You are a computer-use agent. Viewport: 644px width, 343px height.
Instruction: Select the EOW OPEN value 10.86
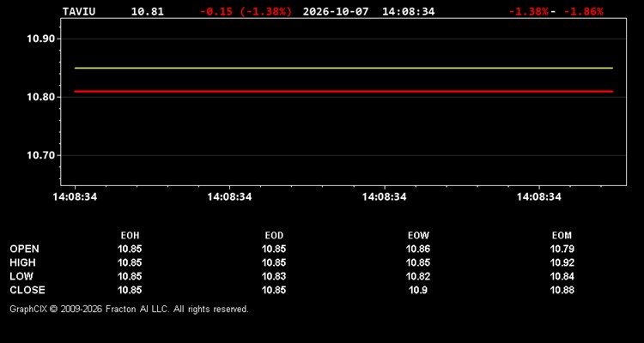pos(418,249)
